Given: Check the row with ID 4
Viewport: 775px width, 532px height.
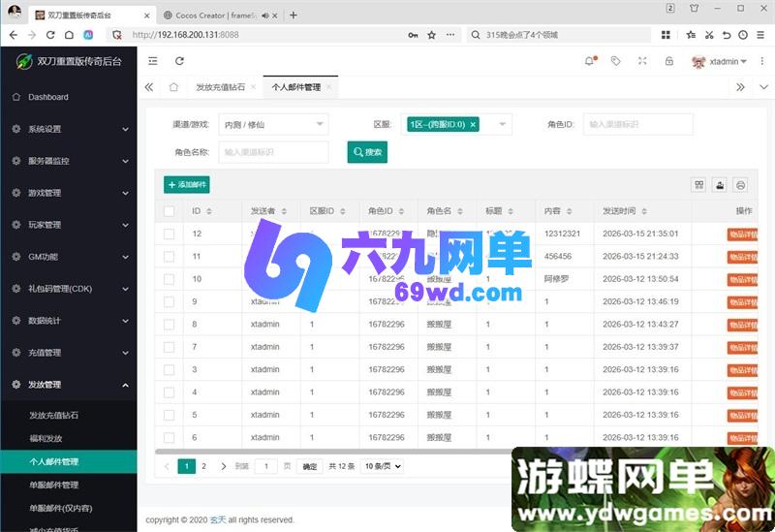Looking at the screenshot, I should [x=169, y=392].
